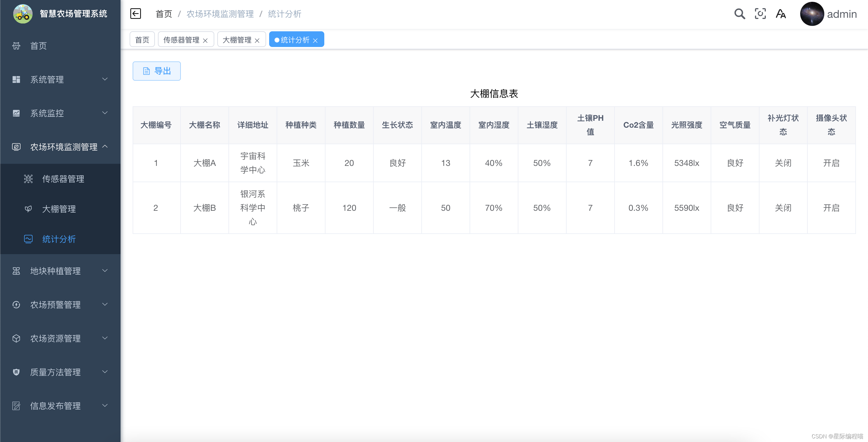Open 传感器管理 in the sidebar
Image resolution: width=868 pixels, height=442 pixels.
pos(63,179)
